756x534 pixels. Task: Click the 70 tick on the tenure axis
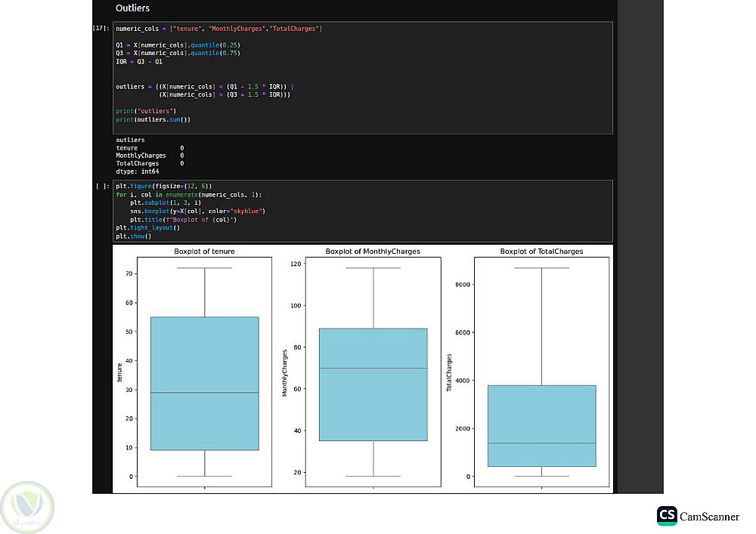pyautogui.click(x=129, y=273)
